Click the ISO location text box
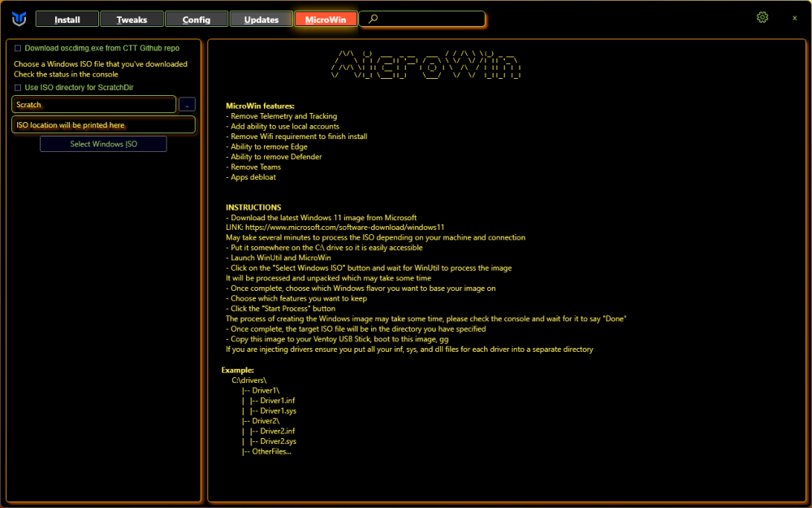The image size is (812, 508). pos(104,125)
